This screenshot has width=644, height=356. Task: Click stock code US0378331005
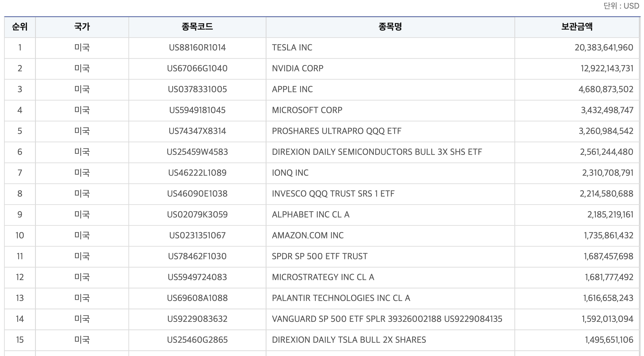tap(197, 89)
